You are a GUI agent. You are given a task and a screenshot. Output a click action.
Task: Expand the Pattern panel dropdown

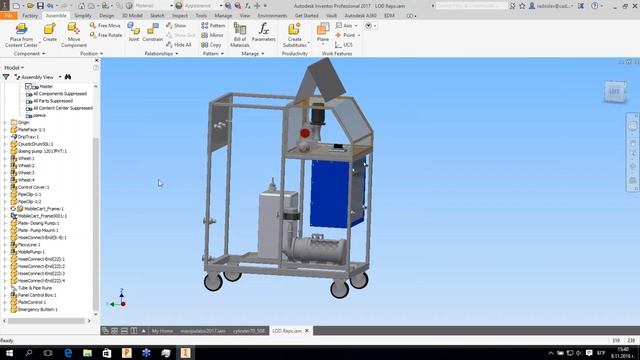pyautogui.click(x=213, y=53)
